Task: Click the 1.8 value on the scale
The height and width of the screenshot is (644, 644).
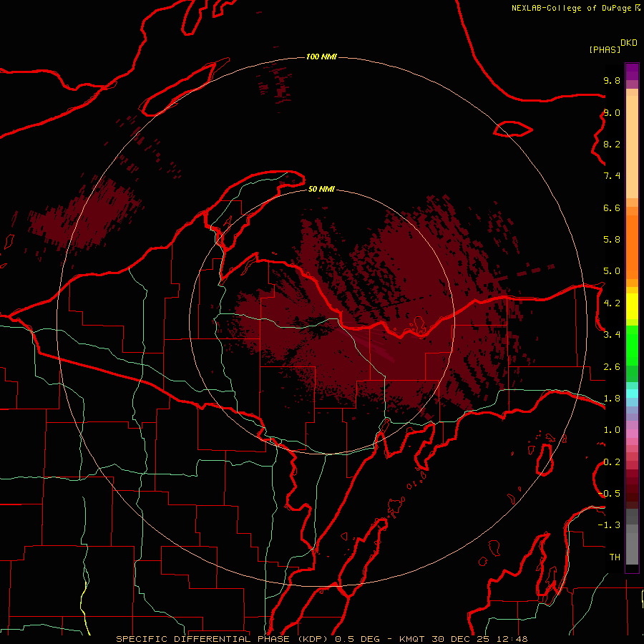Action: click(x=612, y=399)
